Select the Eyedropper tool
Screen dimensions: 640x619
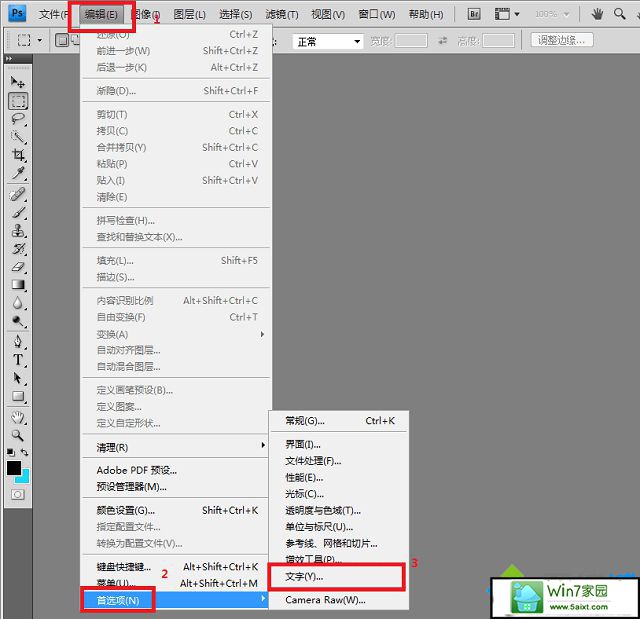(18, 173)
